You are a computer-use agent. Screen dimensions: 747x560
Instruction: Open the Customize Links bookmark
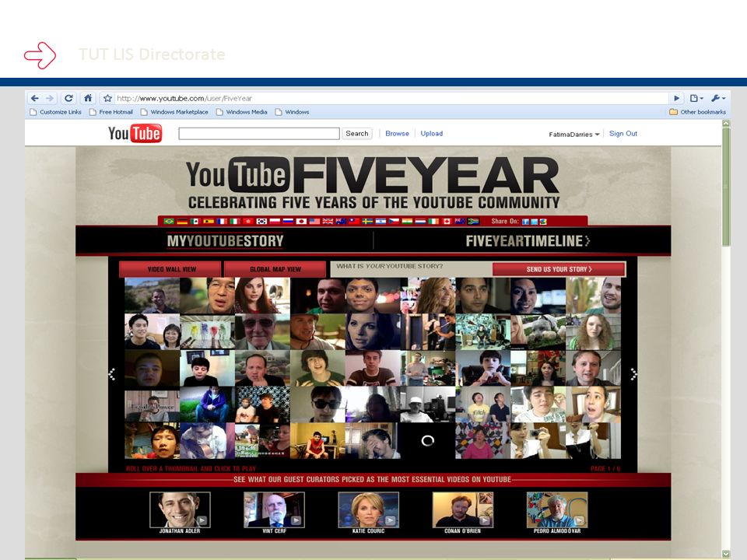[x=56, y=112]
